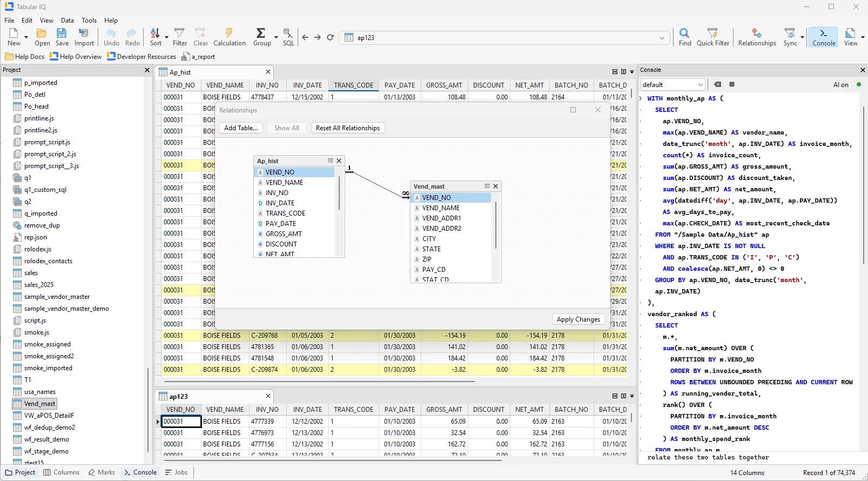Screen dimensions: 868x481
Task: Click the forward navigation arrow
Action: click(x=318, y=37)
